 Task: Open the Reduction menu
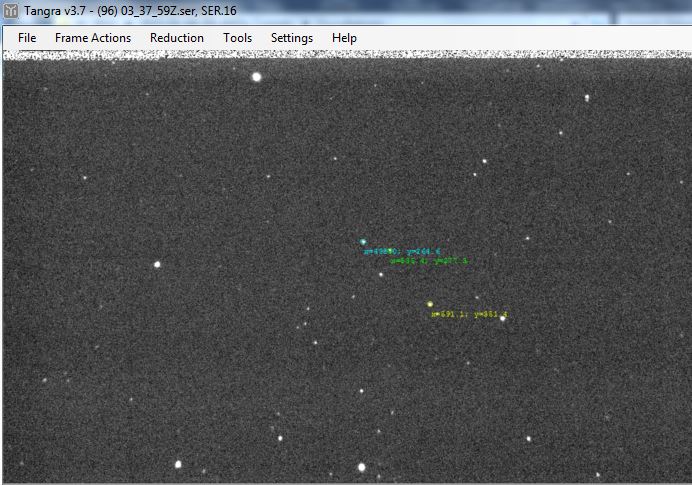[x=177, y=38]
